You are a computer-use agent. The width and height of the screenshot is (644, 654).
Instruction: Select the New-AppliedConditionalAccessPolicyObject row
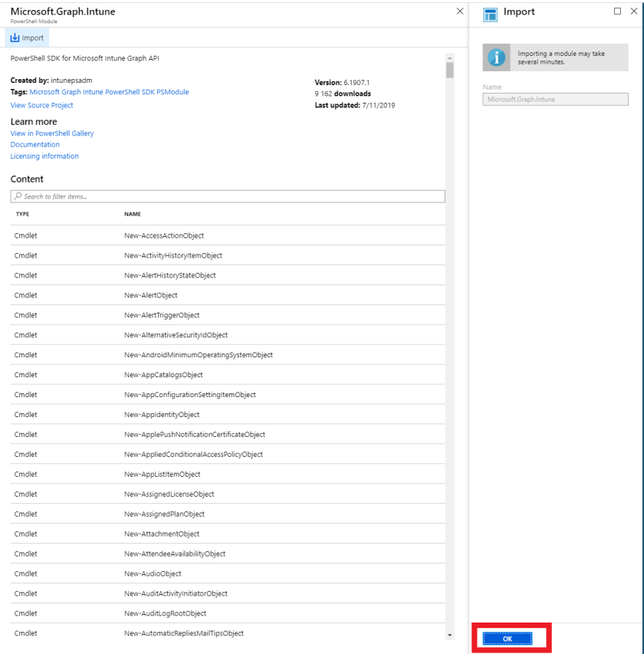pos(228,454)
